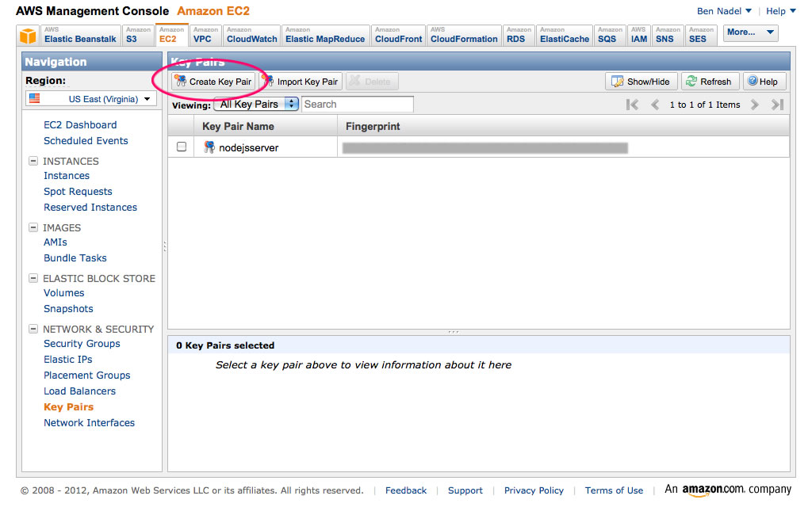The image size is (812, 511).
Task: Open the More... services dropdown
Action: coord(750,32)
